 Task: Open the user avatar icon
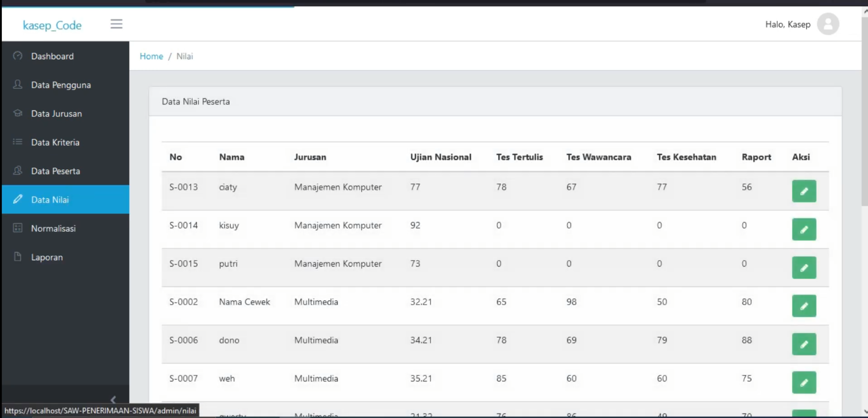click(828, 24)
